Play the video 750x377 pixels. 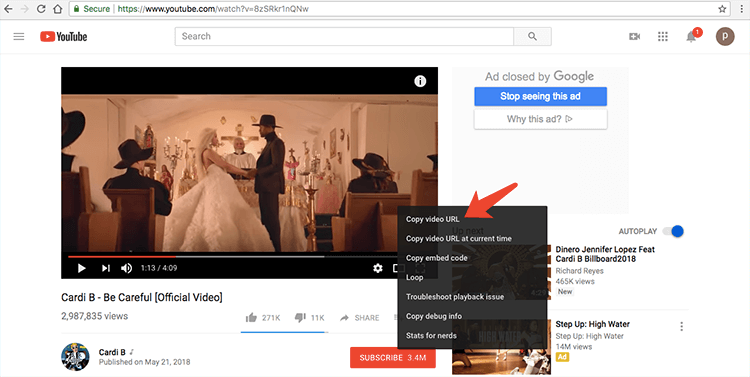82,268
